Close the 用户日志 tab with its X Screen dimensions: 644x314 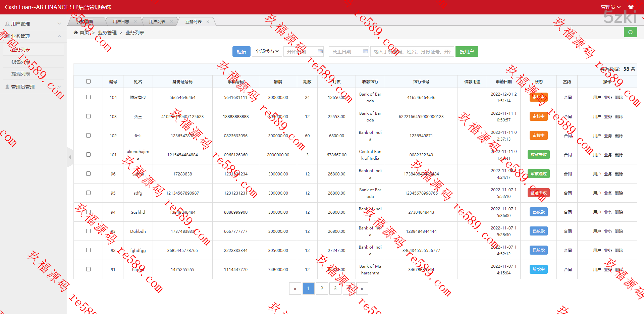[135, 21]
